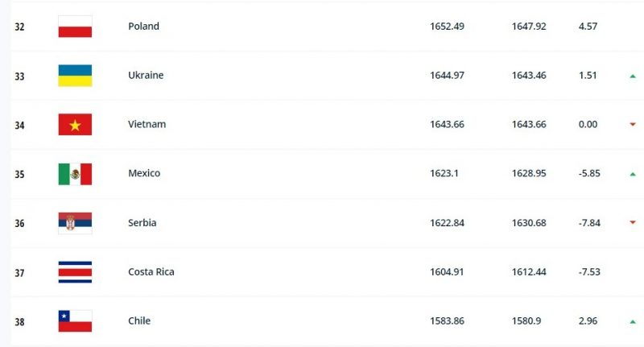Click Chile's green up arrow
644x347 pixels.
point(633,322)
